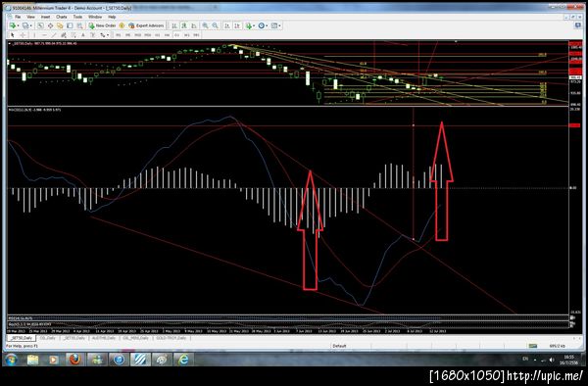Select the crosshair tool
Viewport: 588px width, 386px height.
click(23, 35)
